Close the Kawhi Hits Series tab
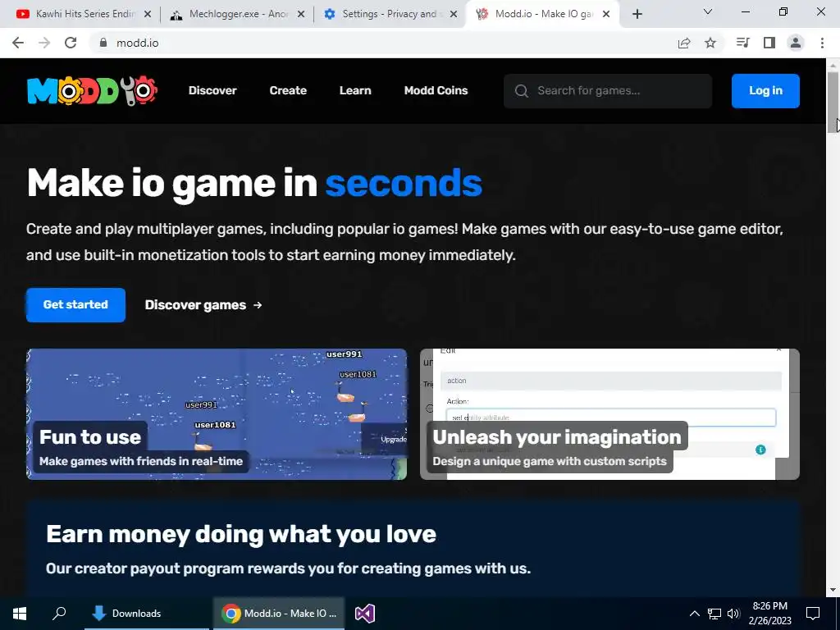This screenshot has height=630, width=840. pos(148,14)
